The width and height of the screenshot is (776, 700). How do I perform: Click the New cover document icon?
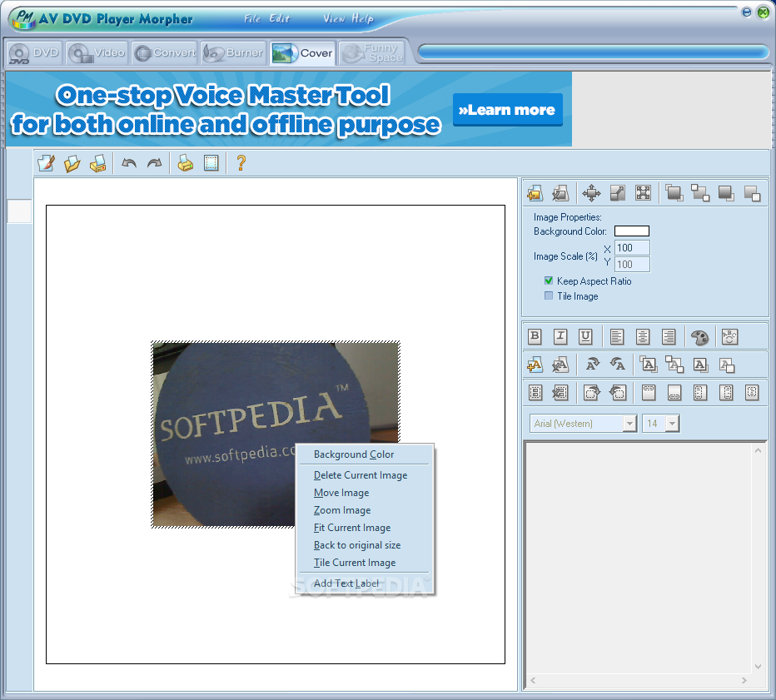click(47, 163)
